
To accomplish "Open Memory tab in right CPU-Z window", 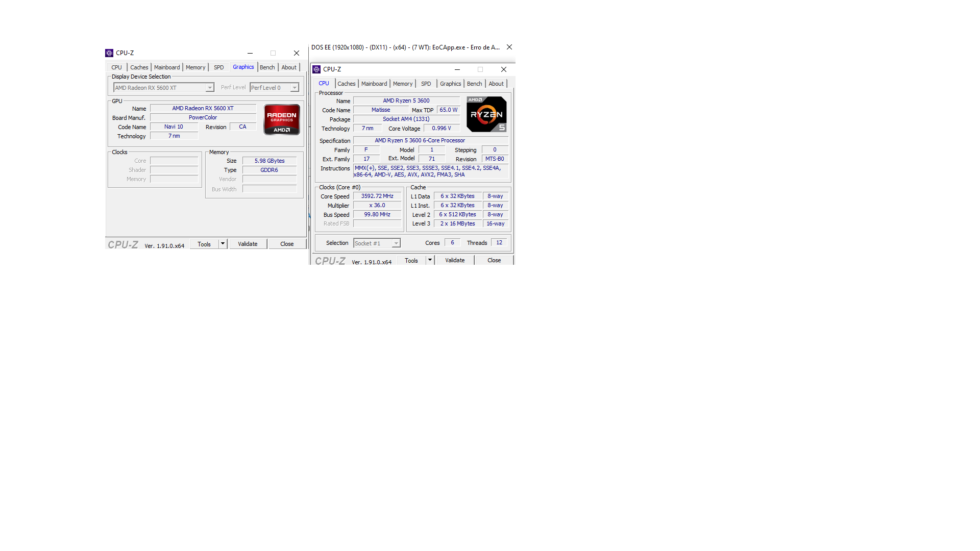I will click(403, 84).
